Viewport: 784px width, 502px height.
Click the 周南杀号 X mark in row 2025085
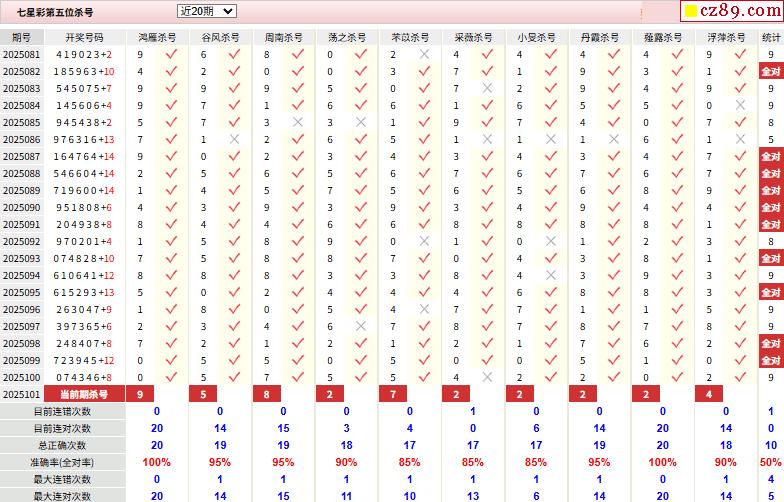(x=298, y=122)
